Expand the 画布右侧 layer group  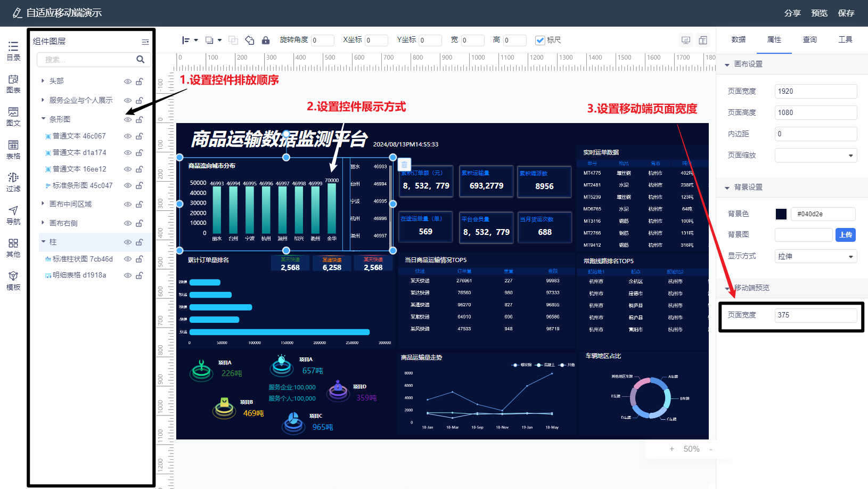tap(43, 223)
